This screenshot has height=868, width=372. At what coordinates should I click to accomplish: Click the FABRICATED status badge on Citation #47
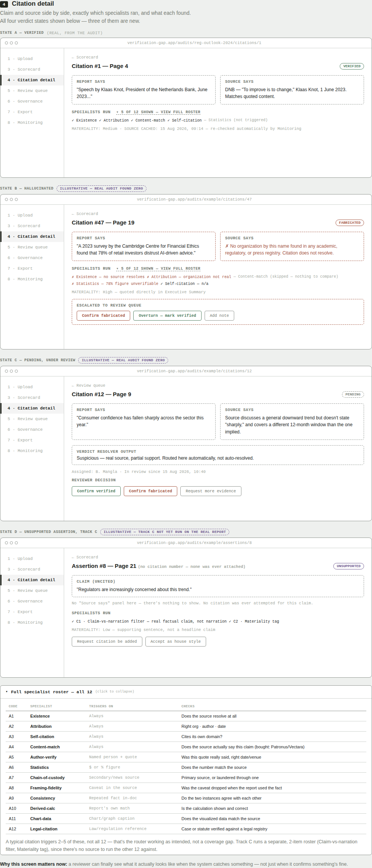pos(350,223)
